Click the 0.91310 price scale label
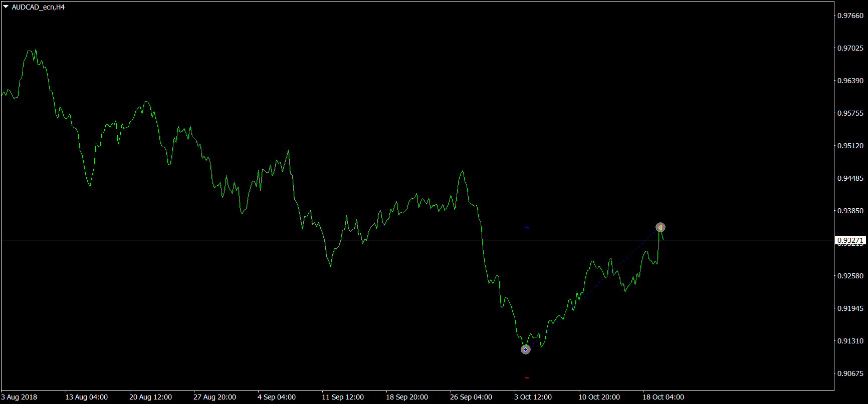 tap(850, 341)
